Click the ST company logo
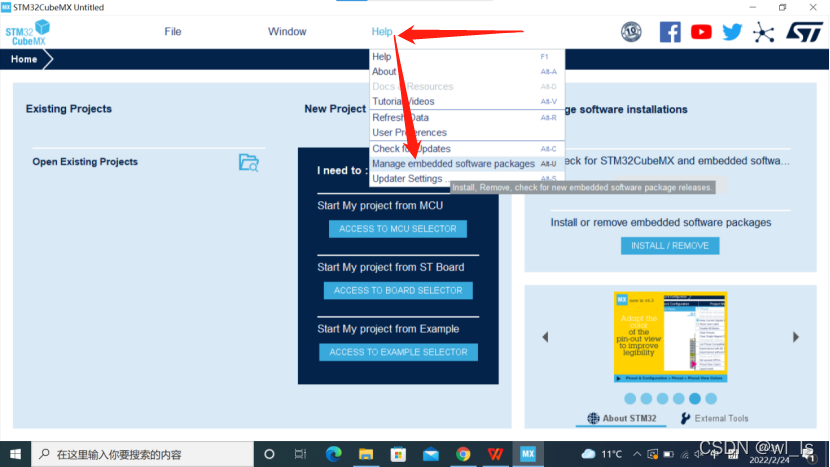Image resolution: width=830 pixels, height=467 pixels. pos(804,32)
